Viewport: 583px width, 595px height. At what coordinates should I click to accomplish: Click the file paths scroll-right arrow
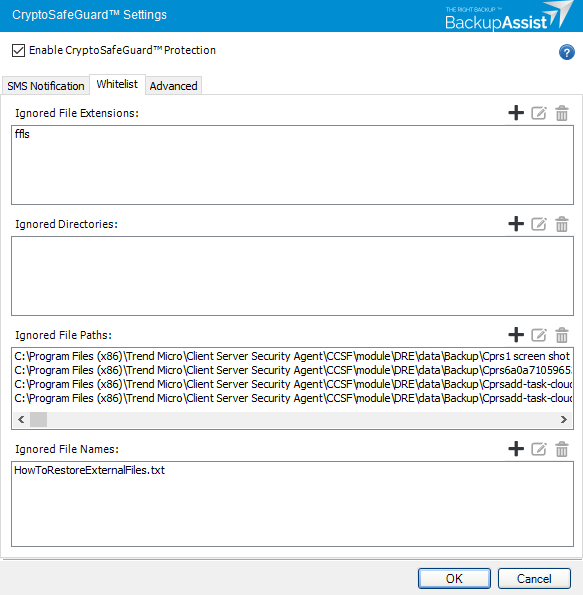[x=564, y=419]
